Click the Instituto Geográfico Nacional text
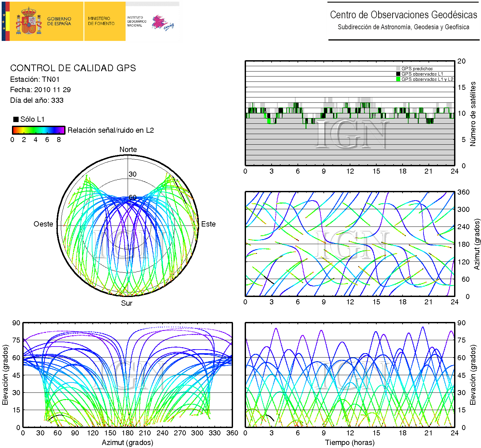 [136, 21]
